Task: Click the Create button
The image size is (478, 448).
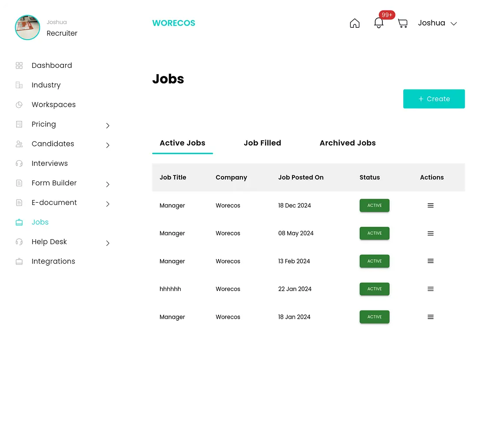Action: [434, 99]
